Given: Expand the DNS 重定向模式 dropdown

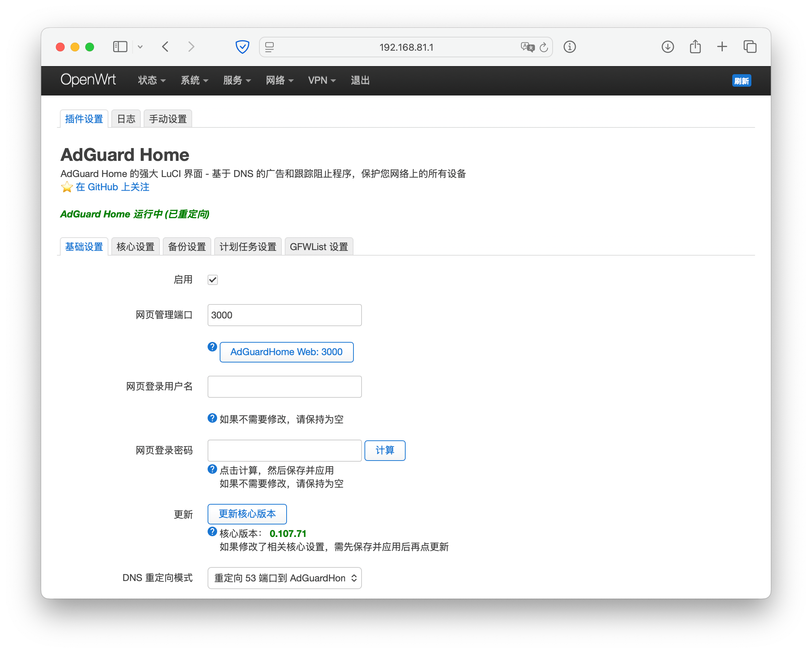Looking at the screenshot, I should (284, 578).
